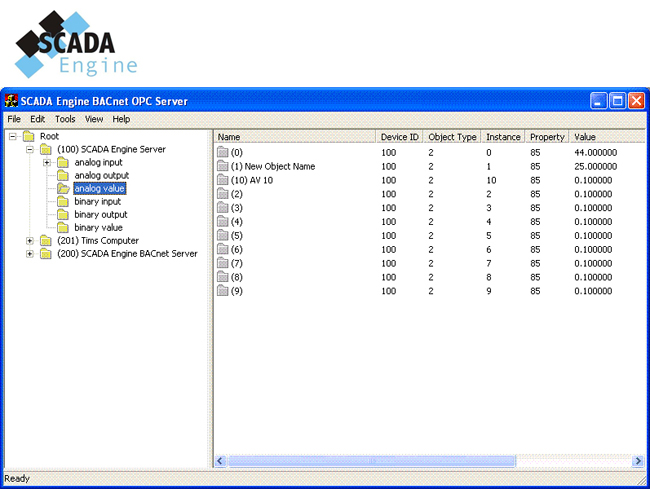Sort by the Object Type column header
The image size is (650, 489).
tap(452, 137)
